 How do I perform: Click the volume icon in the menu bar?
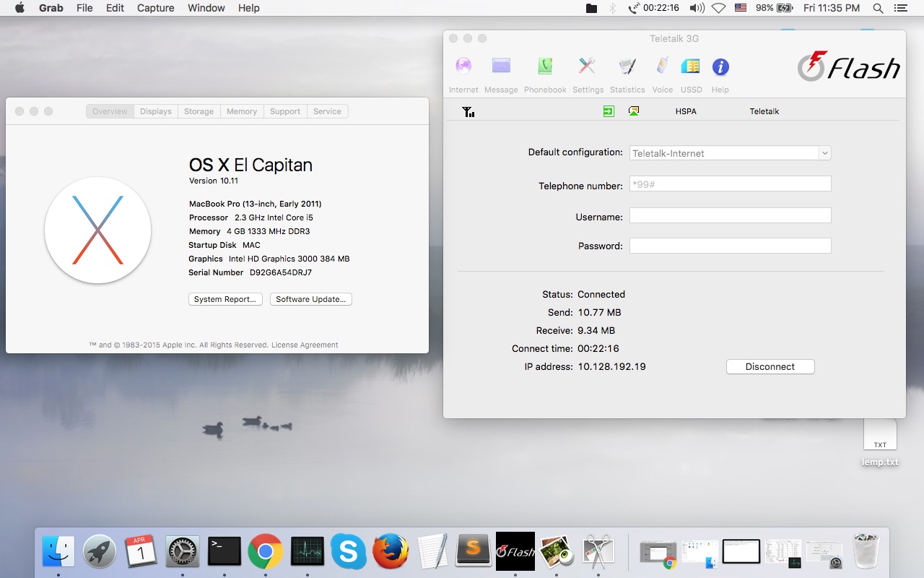point(697,8)
